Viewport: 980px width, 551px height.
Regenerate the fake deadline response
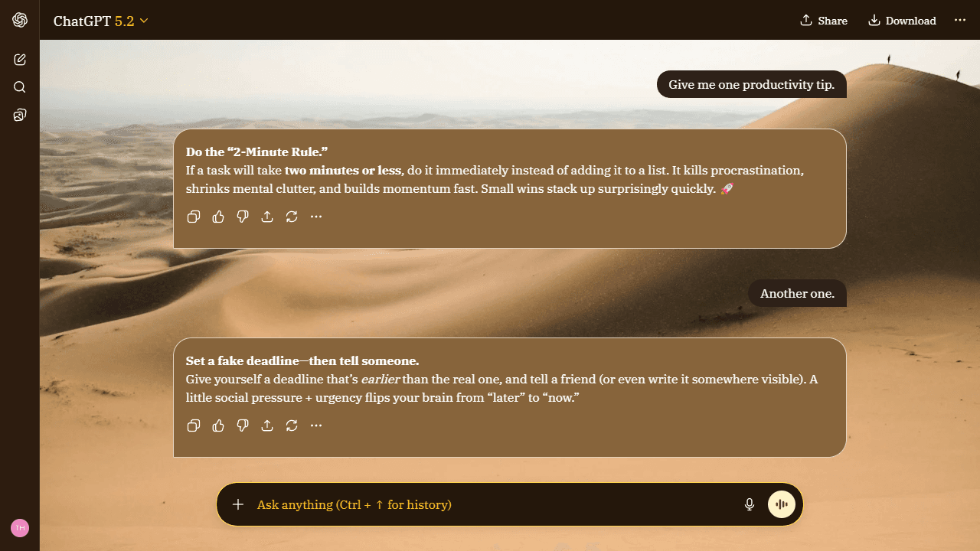[292, 425]
